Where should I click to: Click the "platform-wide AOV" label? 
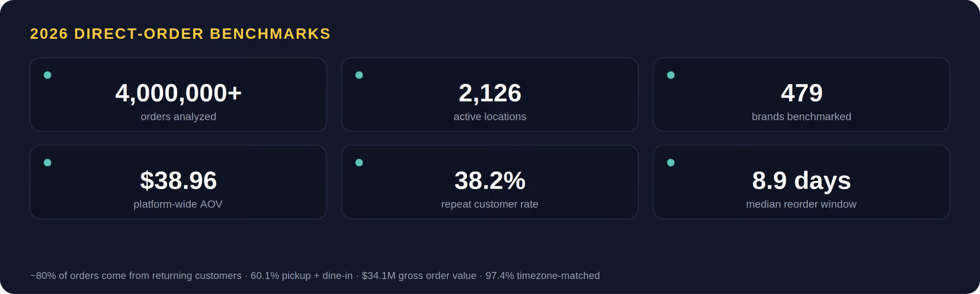[178, 204]
